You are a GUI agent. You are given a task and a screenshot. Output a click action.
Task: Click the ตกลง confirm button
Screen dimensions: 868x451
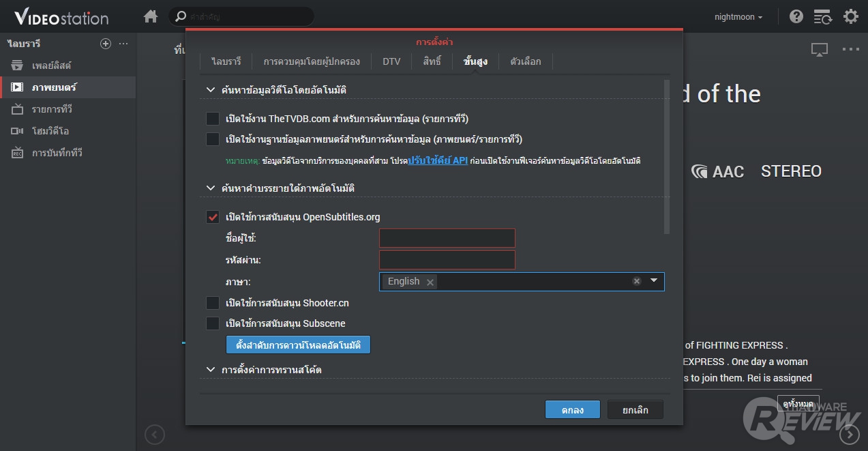tap(572, 410)
